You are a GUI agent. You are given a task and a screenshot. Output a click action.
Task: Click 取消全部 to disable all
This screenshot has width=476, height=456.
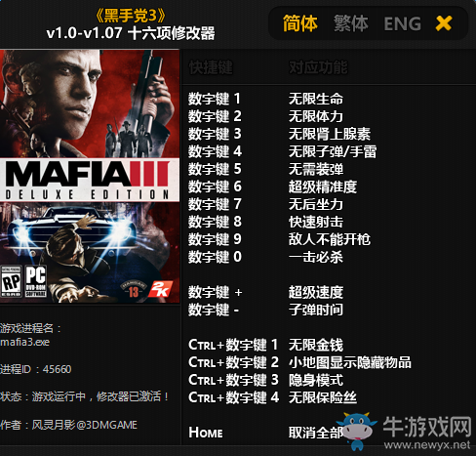[316, 433]
